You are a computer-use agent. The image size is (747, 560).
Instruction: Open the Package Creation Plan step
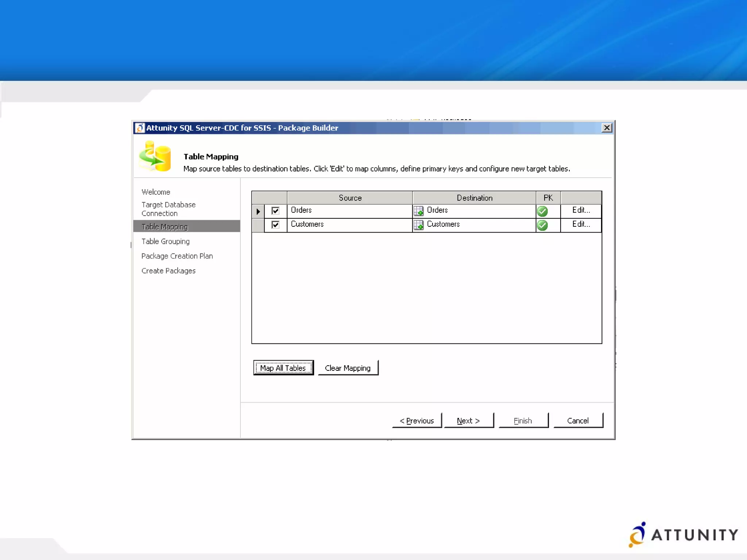[177, 256]
